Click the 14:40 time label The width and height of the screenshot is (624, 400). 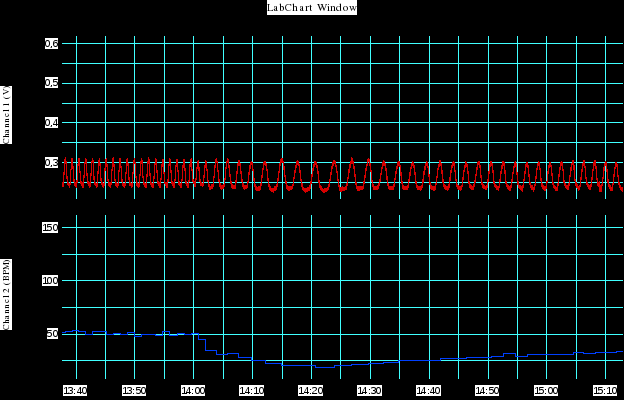click(x=428, y=390)
